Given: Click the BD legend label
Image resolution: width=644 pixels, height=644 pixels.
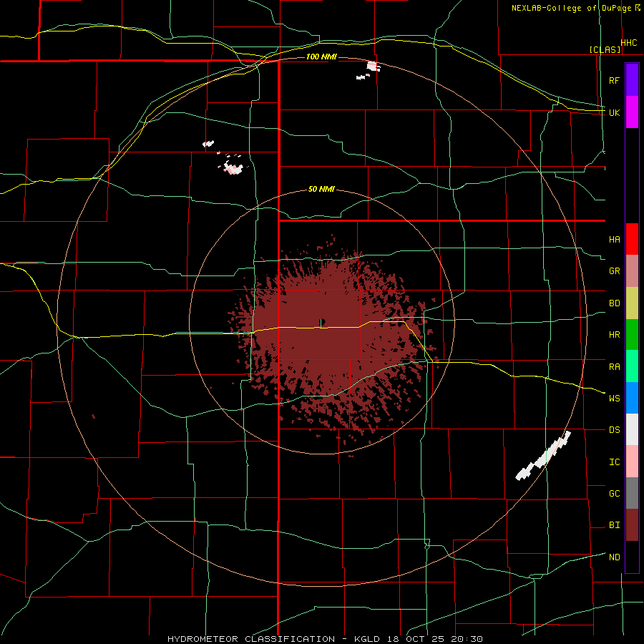Looking at the screenshot, I should tap(615, 303).
